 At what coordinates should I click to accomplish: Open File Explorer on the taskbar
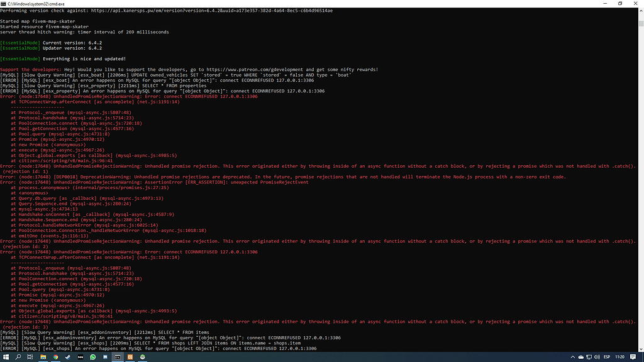tap(43, 356)
